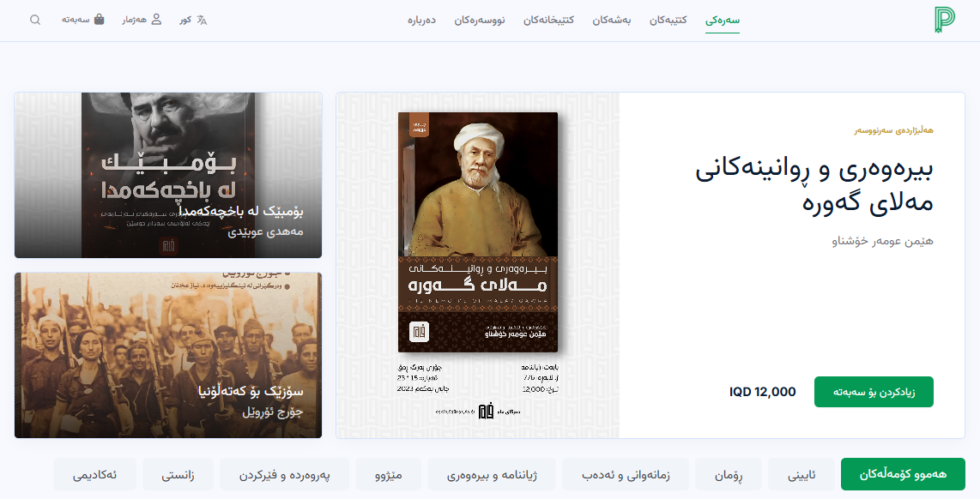Filter by پەروەردە و فێرکردن category
The width and height of the screenshot is (980, 499).
tap(284, 475)
